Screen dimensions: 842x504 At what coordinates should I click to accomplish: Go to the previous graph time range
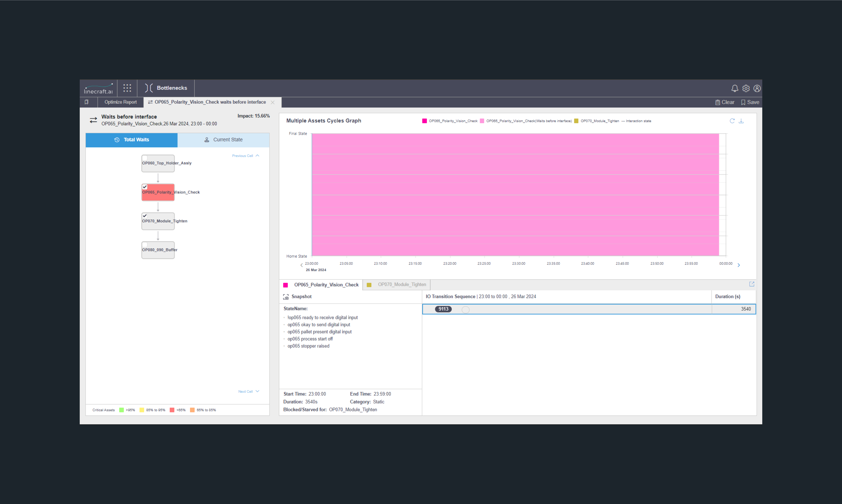[x=301, y=265]
